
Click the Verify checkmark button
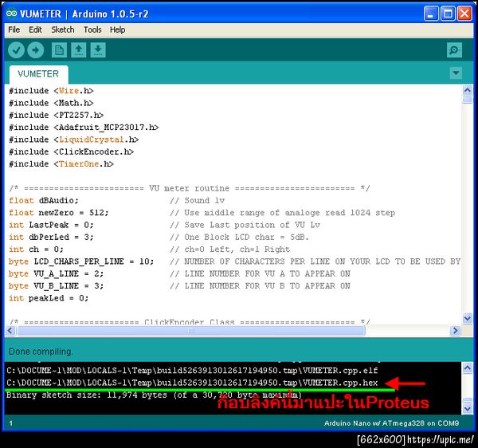16,50
